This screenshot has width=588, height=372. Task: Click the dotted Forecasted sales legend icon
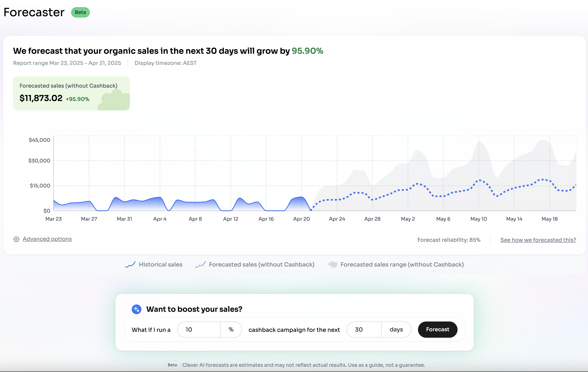pos(200,264)
